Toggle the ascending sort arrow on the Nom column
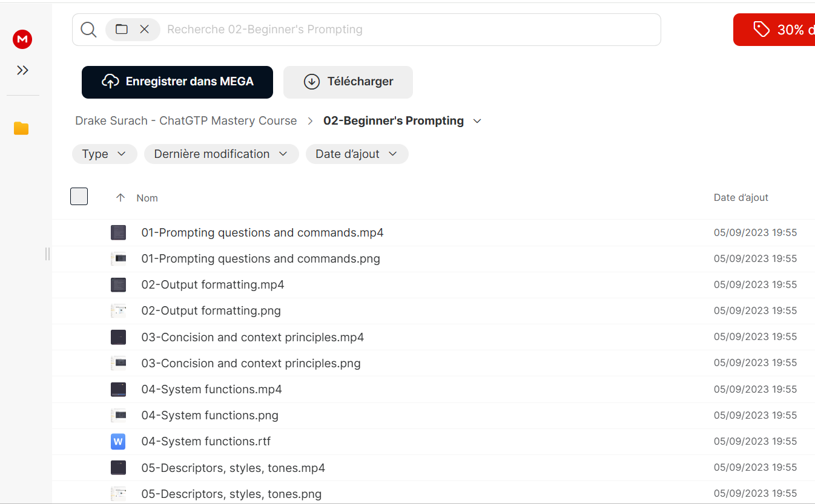Screen dimensions: 815x504 coord(120,197)
